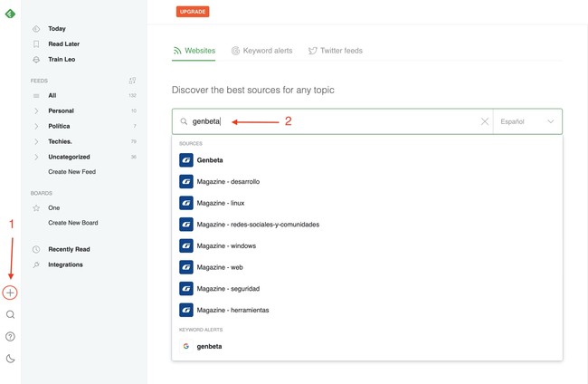Image resolution: width=588 pixels, height=384 pixels.
Task: Click the magnifier icon inside search box
Action: pyautogui.click(x=184, y=121)
